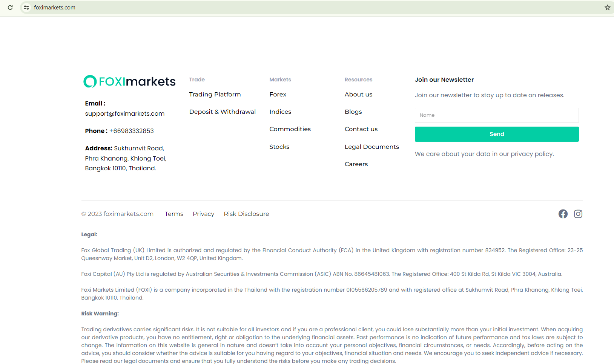Browse the Blogs link
Screen dimensions: 614x364
pos(353,112)
